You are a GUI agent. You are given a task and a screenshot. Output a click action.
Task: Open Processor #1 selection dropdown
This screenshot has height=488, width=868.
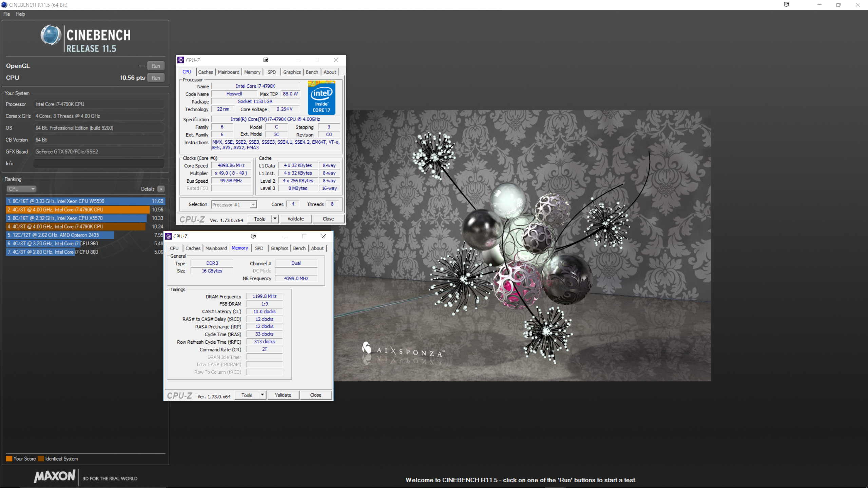[234, 204]
